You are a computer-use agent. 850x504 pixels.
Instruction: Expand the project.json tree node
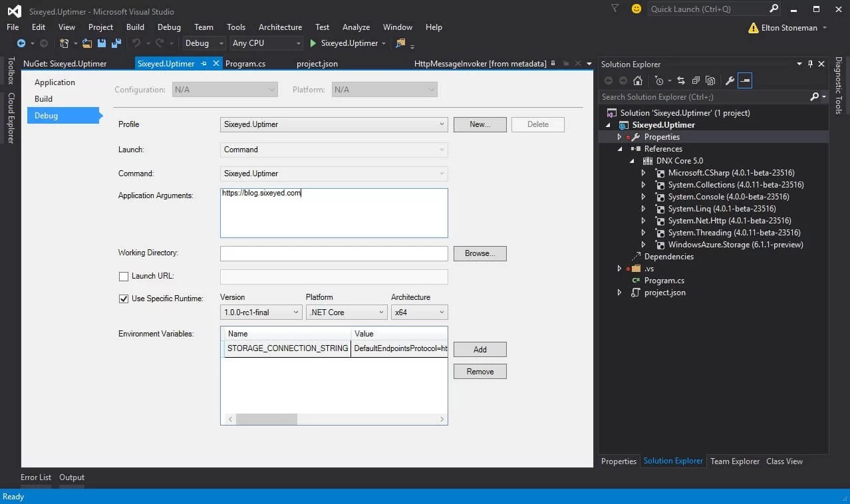(619, 293)
